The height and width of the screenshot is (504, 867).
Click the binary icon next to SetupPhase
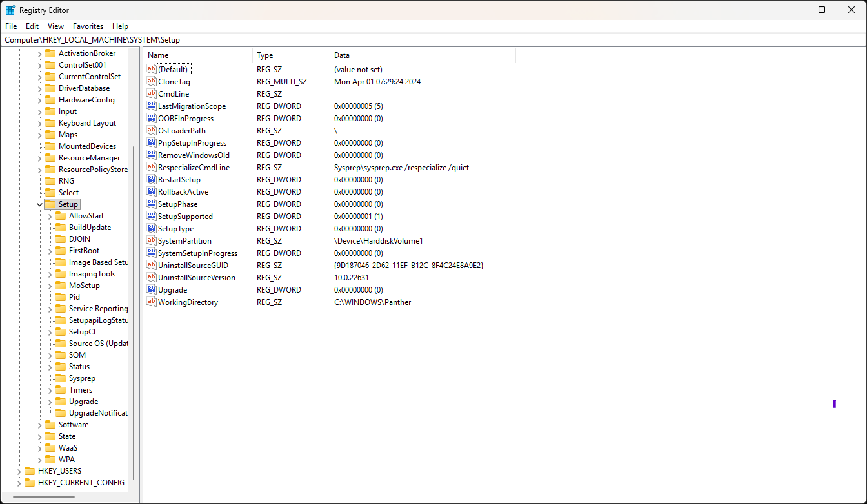coord(152,204)
